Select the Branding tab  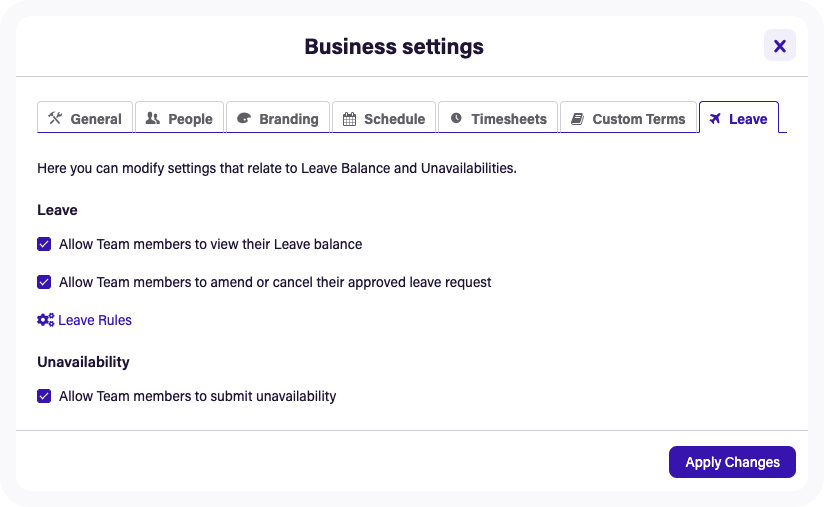point(278,118)
